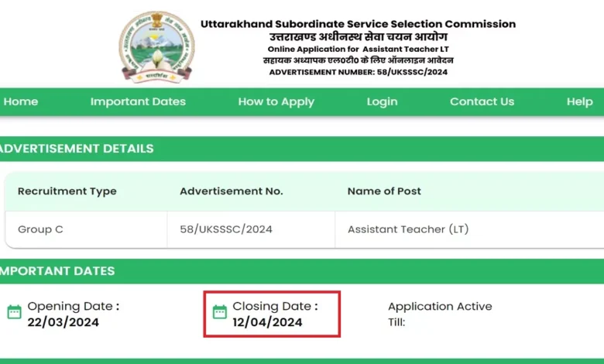Viewport: 604px width, 364px height.
Task: Click the calendar icon beside Closing Date
Action: click(219, 312)
